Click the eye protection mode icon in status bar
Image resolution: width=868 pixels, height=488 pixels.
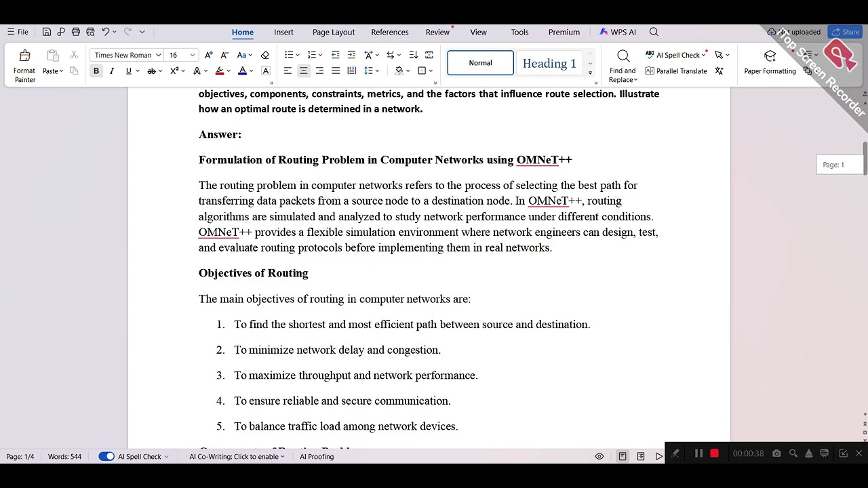click(x=599, y=456)
